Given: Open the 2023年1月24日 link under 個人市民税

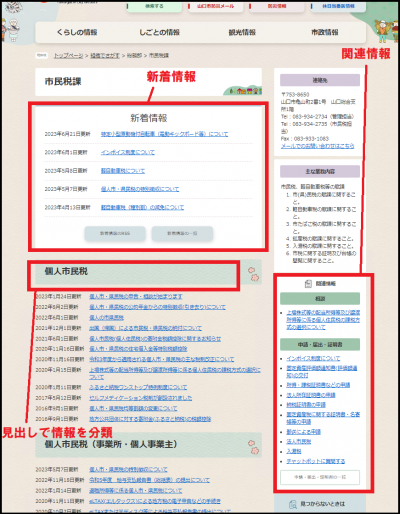Looking at the screenshot, I should click(x=136, y=296).
